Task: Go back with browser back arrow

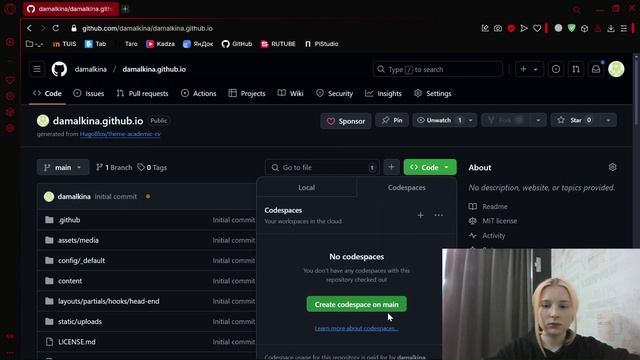Action: point(29,28)
